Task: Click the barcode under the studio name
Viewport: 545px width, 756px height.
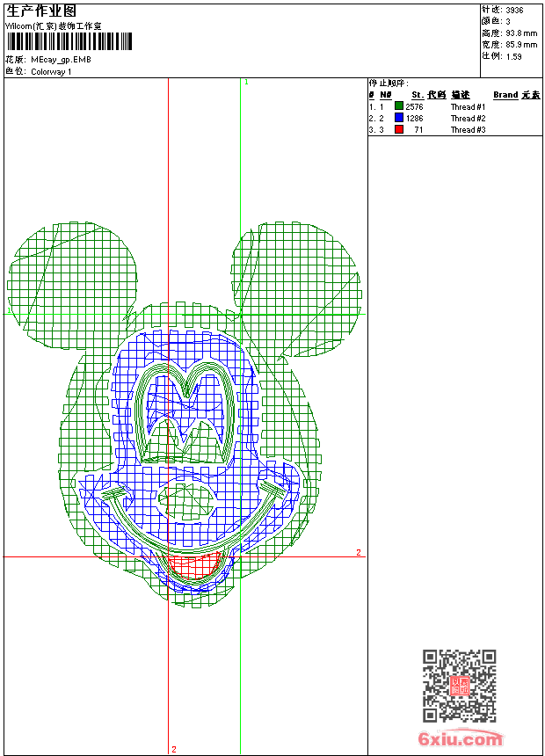Action: [x=69, y=41]
